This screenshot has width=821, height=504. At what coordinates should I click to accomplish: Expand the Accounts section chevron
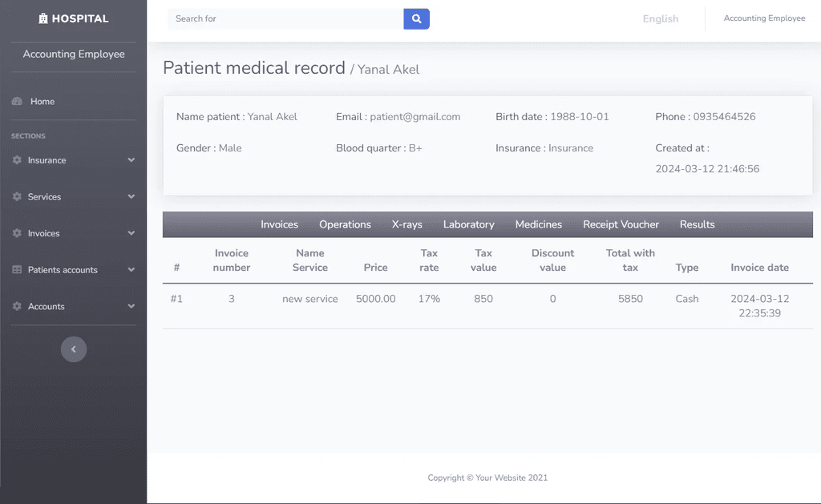(131, 307)
